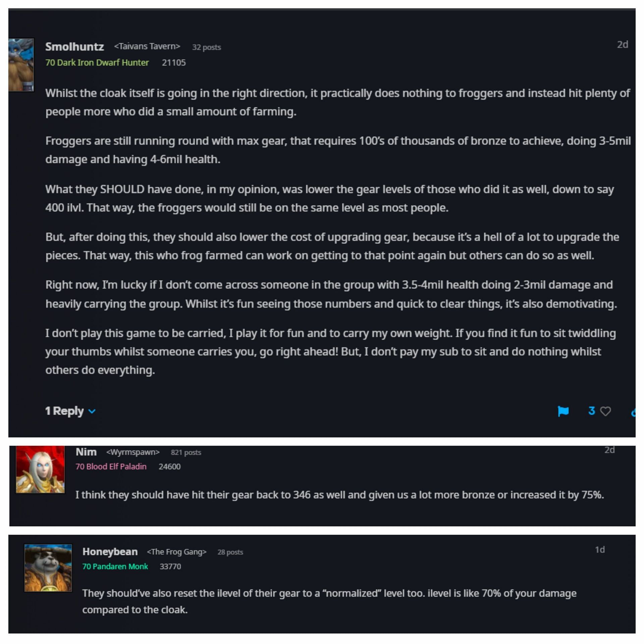Click the like count number 3

pyautogui.click(x=591, y=411)
